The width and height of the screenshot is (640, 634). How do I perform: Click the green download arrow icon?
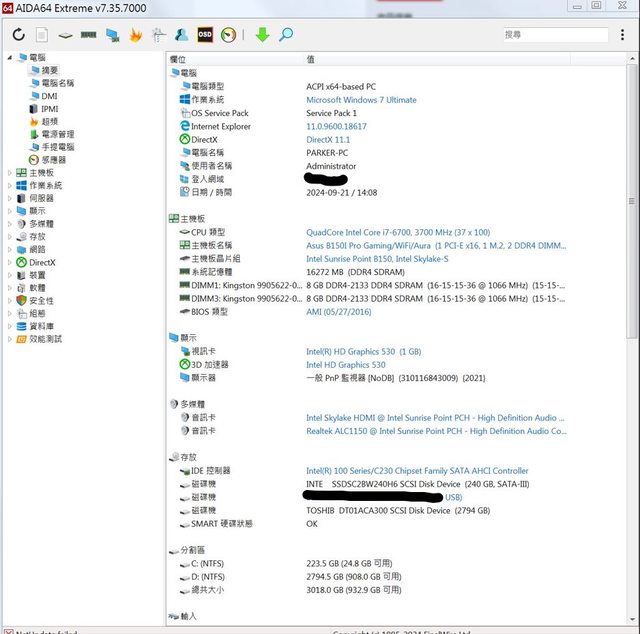click(x=262, y=35)
